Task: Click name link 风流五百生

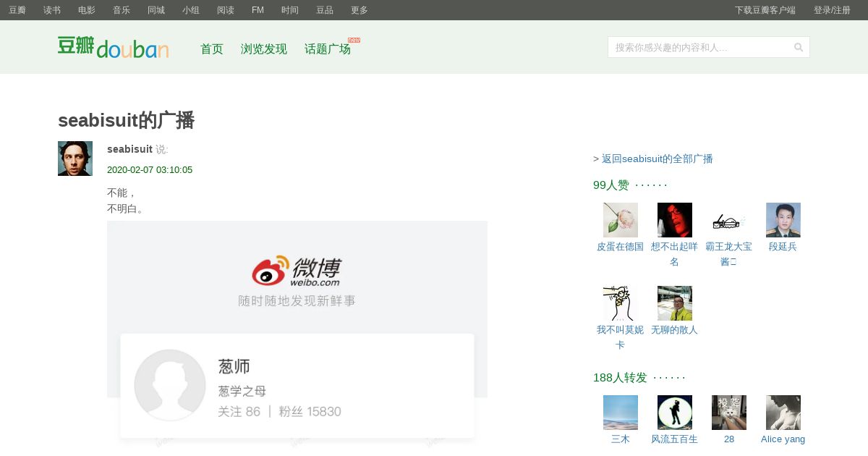Action: (675, 439)
